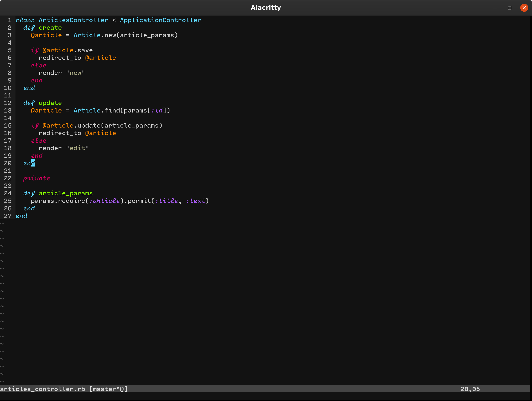Viewport: 532px width, 401px height.
Task: Click 'article_params' method definition on line 24
Action: [x=65, y=193]
